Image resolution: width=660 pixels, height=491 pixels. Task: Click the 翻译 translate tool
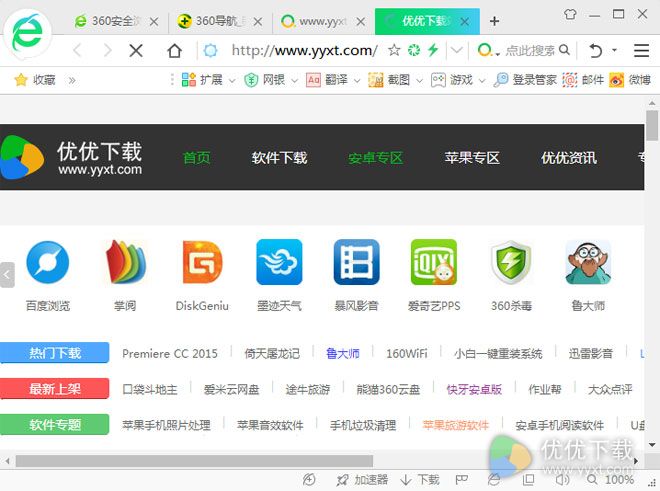pyautogui.click(x=327, y=80)
